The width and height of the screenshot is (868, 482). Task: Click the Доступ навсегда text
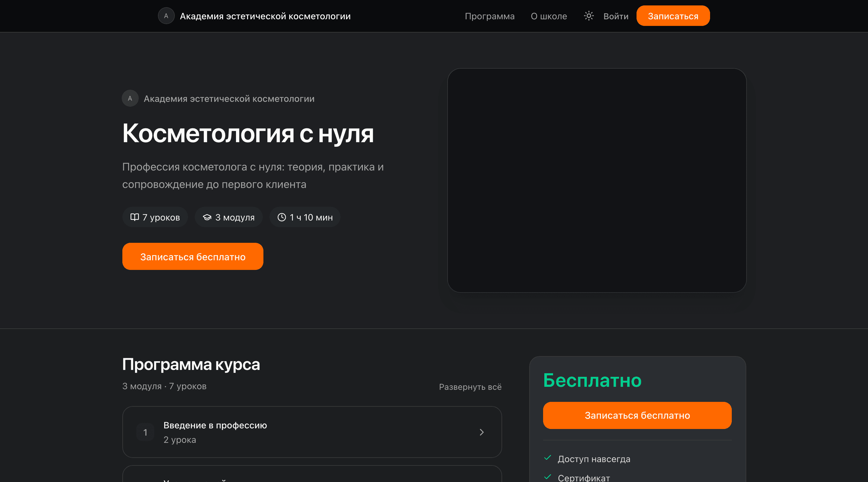(594, 459)
